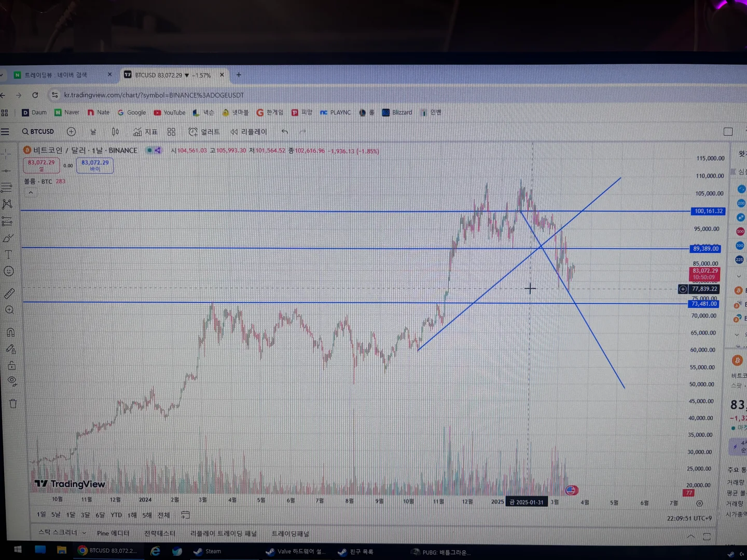Viewport: 747px width, 560px height.
Task: Collapse the indicator legend with the chevron
Action: point(31,193)
